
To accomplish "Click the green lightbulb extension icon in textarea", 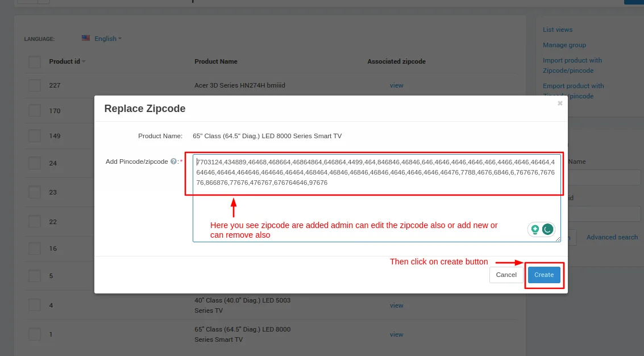I will click(x=535, y=229).
